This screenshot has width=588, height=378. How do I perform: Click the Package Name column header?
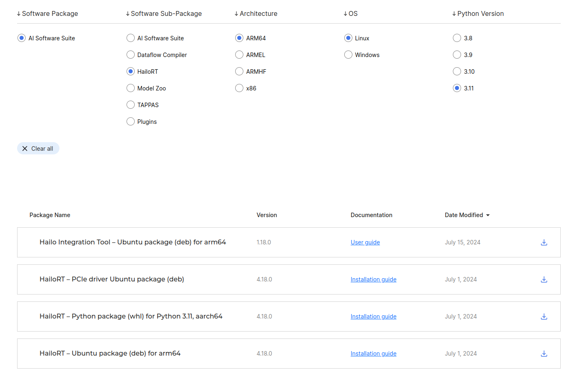pyautogui.click(x=50, y=215)
